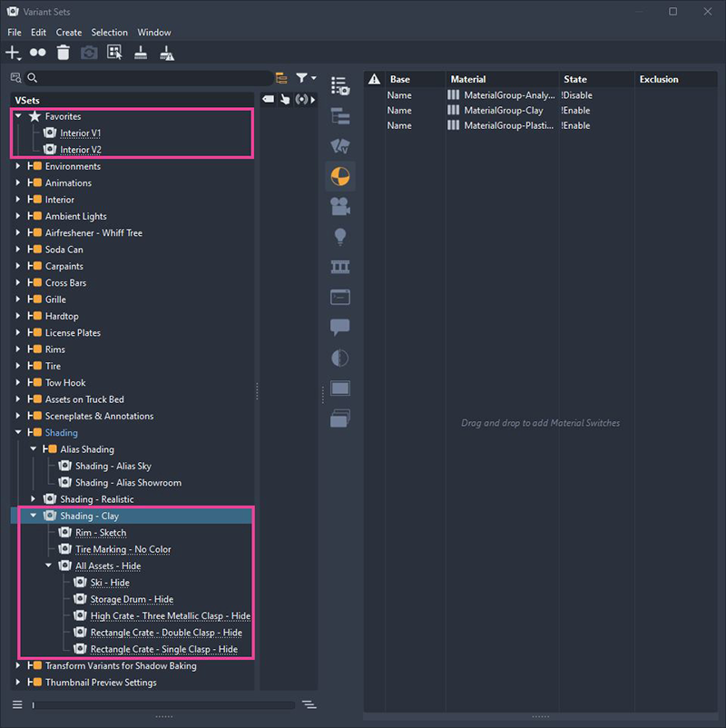The height and width of the screenshot is (728, 726).
Task: Collapse the All Assets - Hide item
Action: (49, 566)
